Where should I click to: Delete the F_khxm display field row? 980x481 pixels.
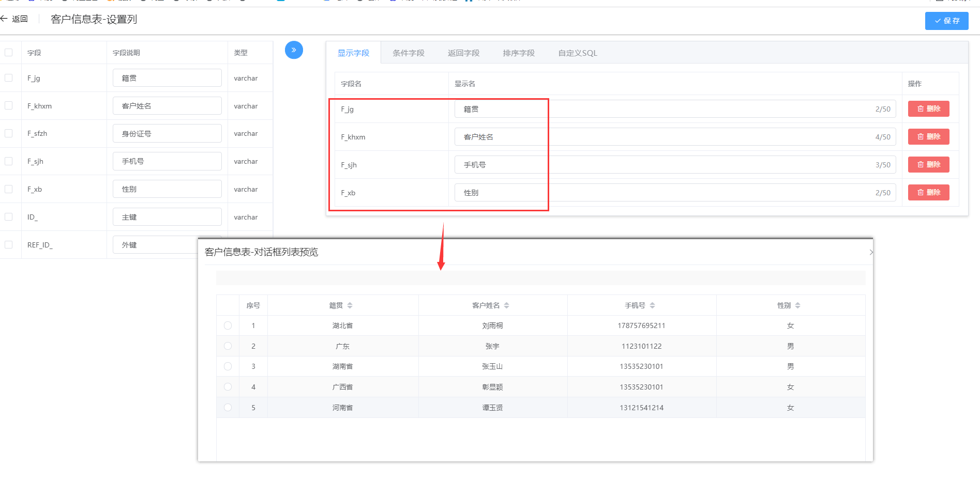click(x=928, y=137)
